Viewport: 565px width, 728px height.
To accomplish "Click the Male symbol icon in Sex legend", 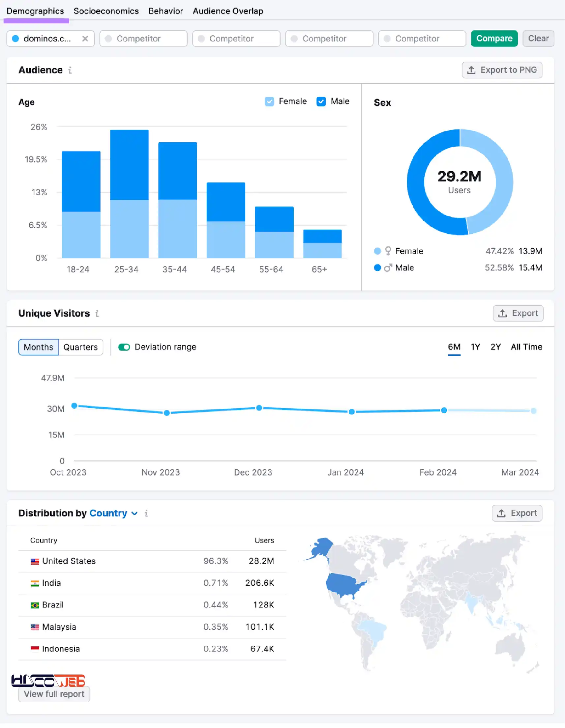I will [x=388, y=268].
